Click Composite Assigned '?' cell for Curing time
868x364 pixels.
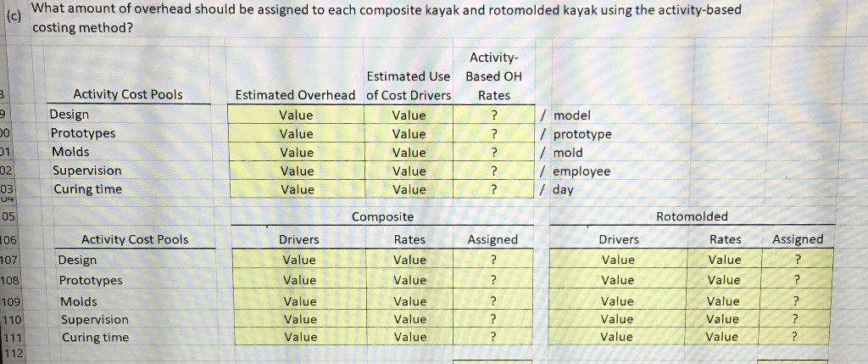(x=493, y=336)
